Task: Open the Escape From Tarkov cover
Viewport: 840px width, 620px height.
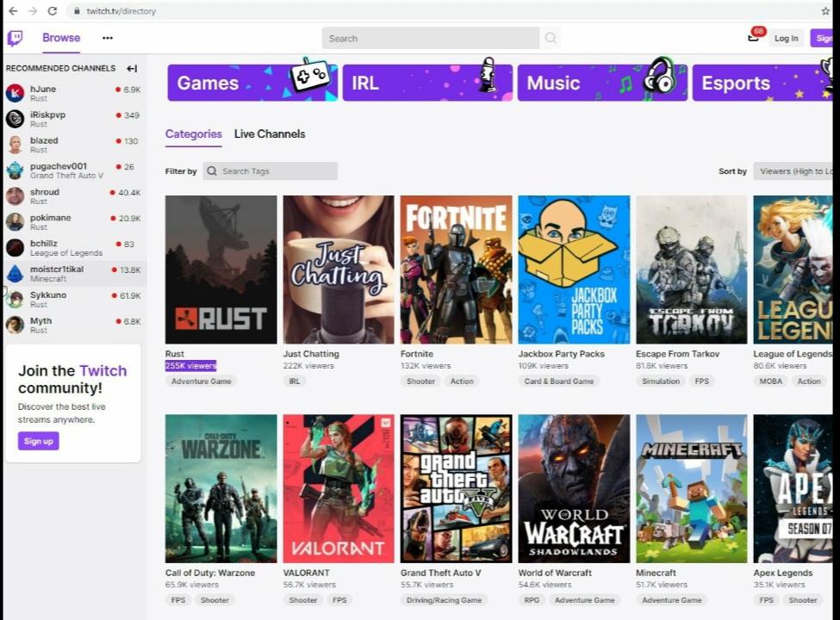Action: click(691, 270)
